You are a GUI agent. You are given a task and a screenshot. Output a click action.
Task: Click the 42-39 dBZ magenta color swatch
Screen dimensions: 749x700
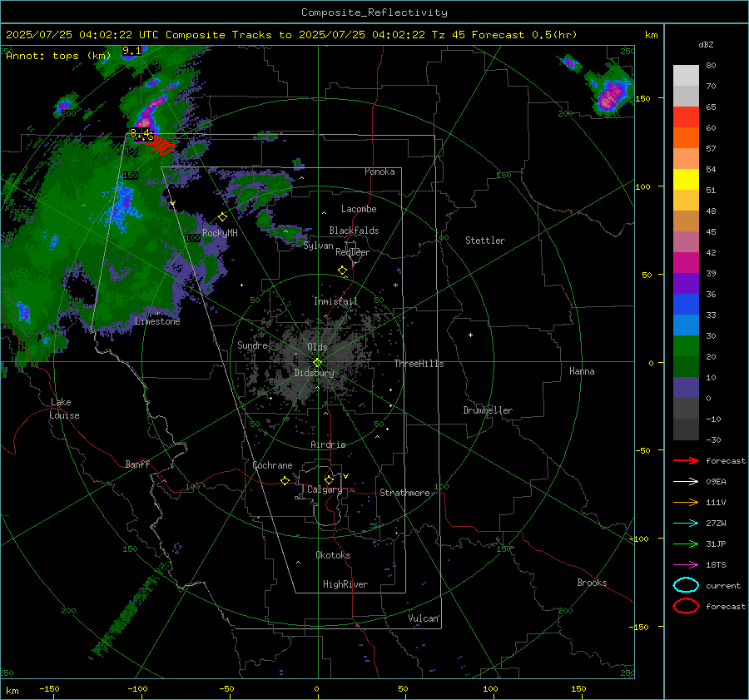pos(686,262)
